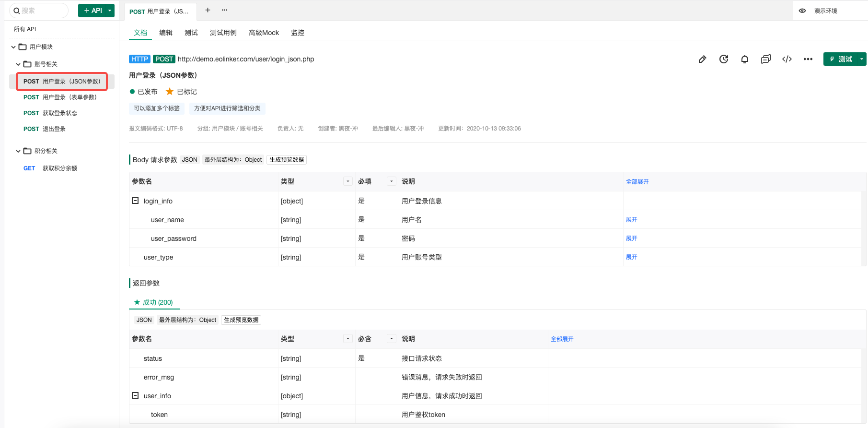This screenshot has width=868, height=428.
Task: Click the green POST method badge
Action: (x=164, y=59)
